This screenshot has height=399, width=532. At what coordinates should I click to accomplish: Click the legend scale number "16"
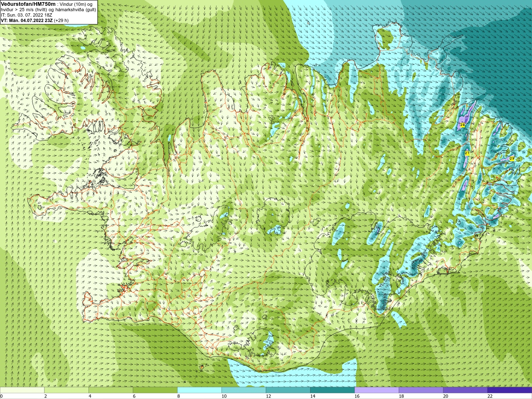[x=357, y=397]
